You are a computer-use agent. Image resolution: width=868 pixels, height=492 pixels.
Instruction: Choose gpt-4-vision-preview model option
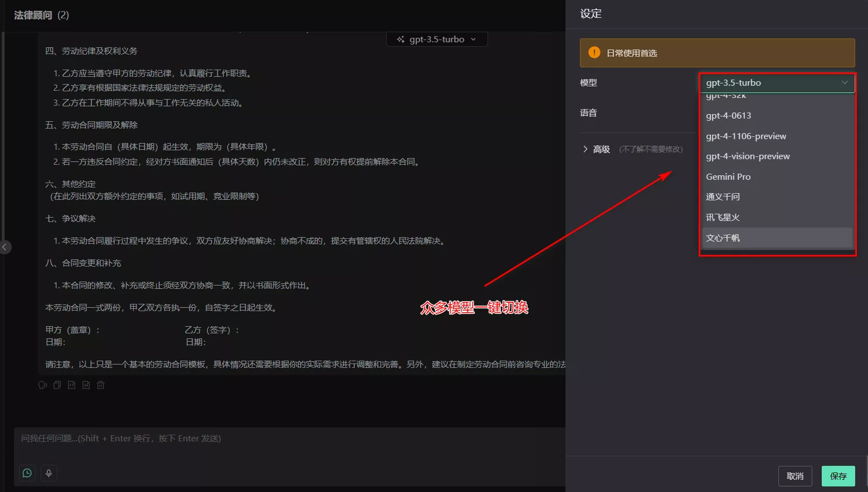777,156
